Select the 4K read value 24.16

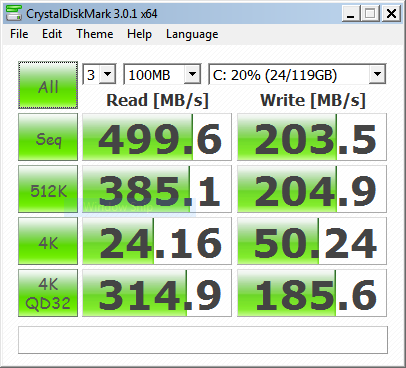(x=157, y=241)
